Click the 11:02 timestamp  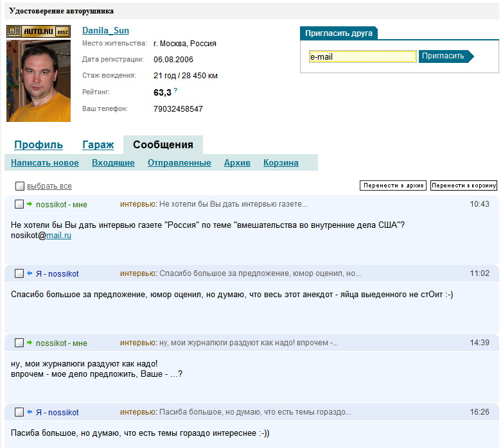tap(480, 273)
